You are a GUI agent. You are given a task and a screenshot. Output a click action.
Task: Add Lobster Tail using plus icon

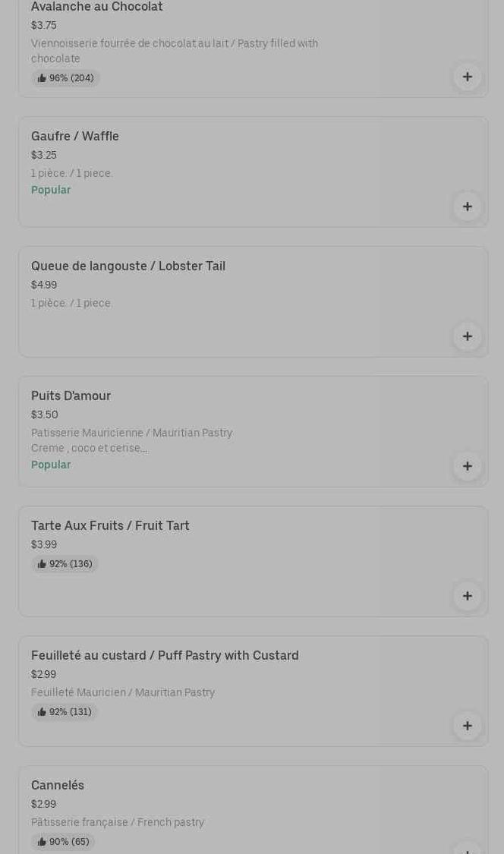[467, 336]
